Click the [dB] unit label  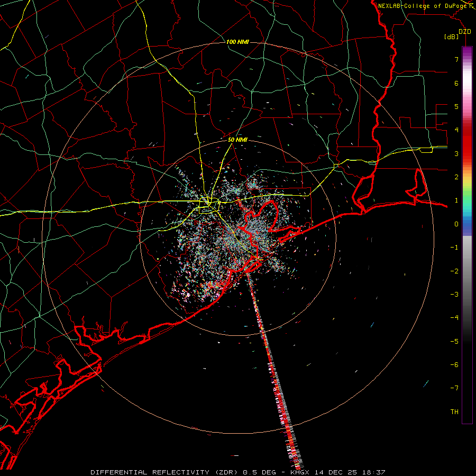pyautogui.click(x=452, y=37)
